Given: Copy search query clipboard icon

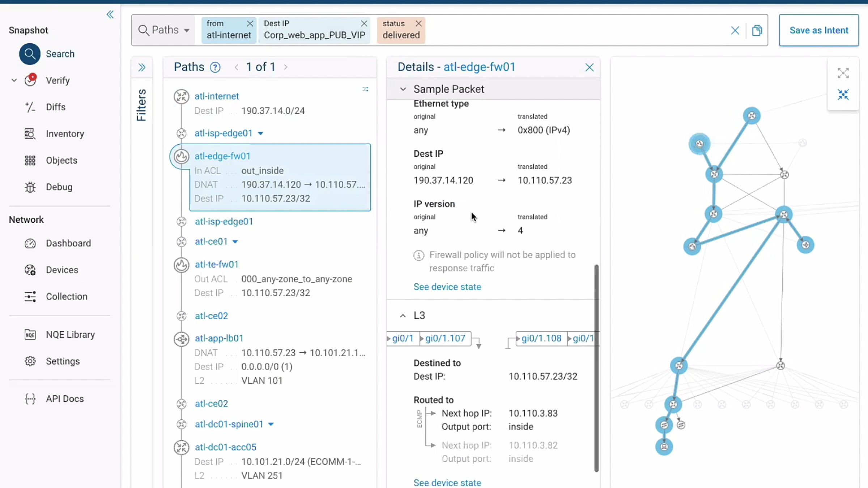Looking at the screenshot, I should (x=757, y=30).
